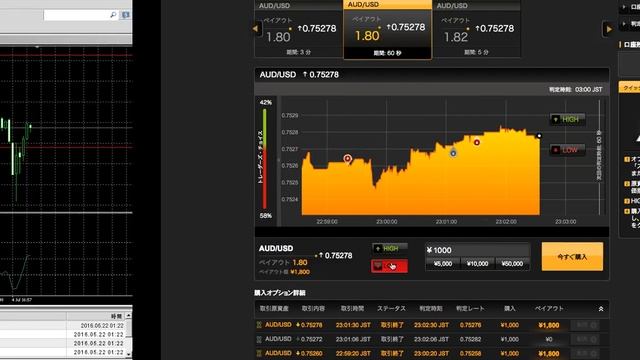Viewport: 640px width, 360px height.
Task: Click the 購入 column header
Action: (510, 309)
